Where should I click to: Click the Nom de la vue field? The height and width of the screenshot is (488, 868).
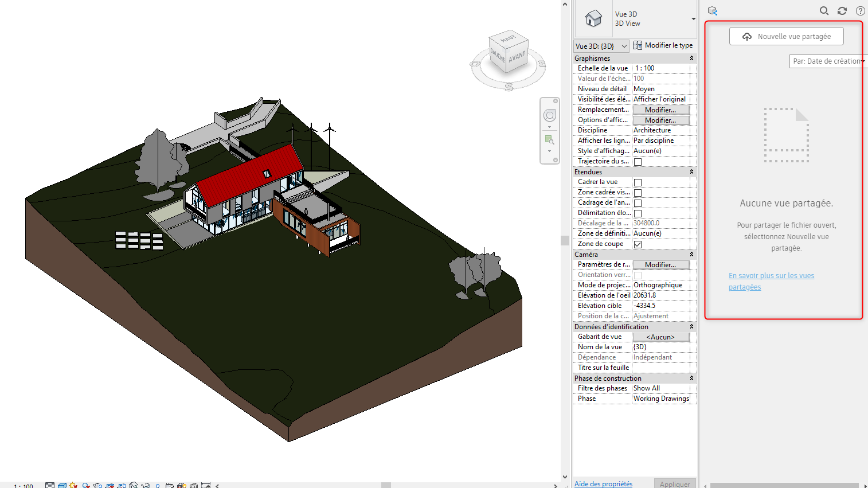(661, 347)
